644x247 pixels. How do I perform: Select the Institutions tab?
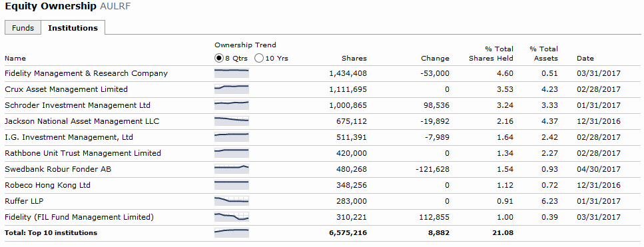73,28
